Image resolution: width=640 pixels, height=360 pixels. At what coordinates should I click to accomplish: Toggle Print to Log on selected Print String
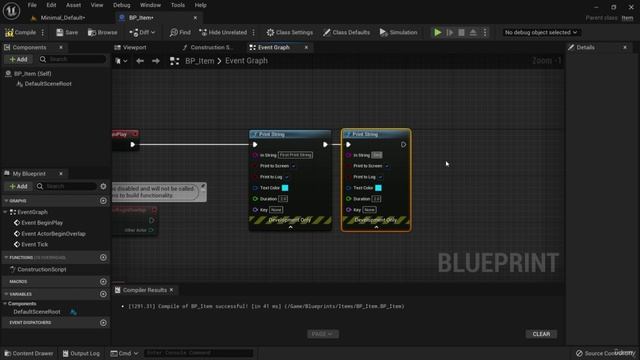point(380,177)
